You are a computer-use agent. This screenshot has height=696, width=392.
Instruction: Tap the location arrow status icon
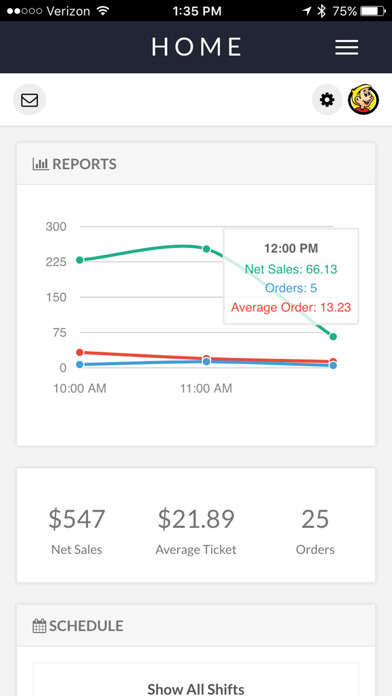pos(307,11)
